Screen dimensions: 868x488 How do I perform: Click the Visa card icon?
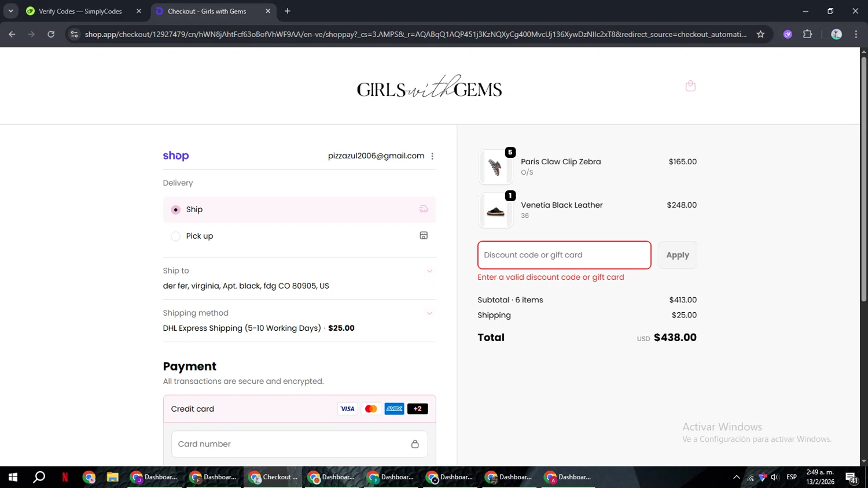pyautogui.click(x=347, y=409)
